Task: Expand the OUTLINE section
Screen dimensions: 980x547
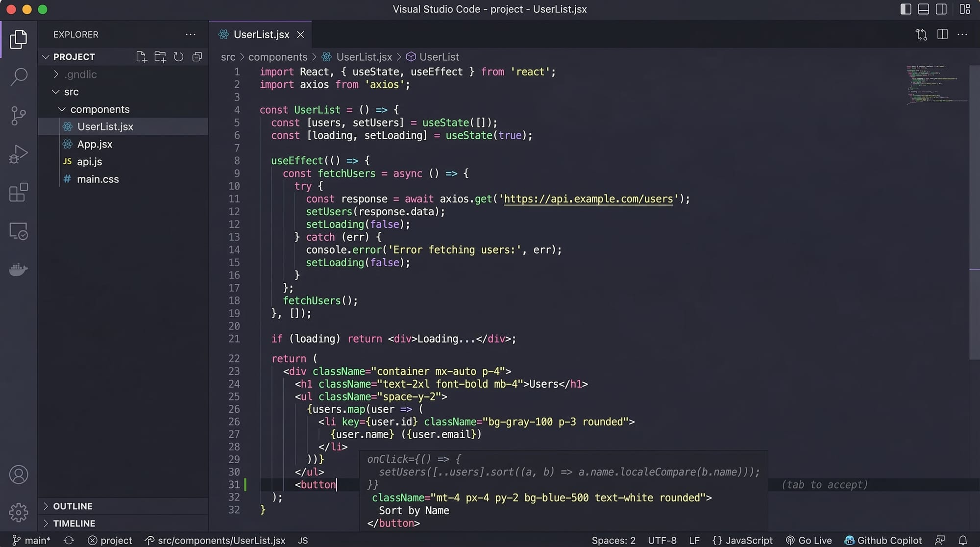Action: pos(73,506)
